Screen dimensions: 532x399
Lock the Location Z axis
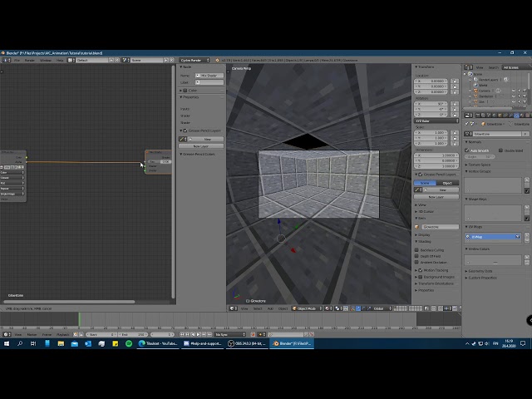click(455, 92)
